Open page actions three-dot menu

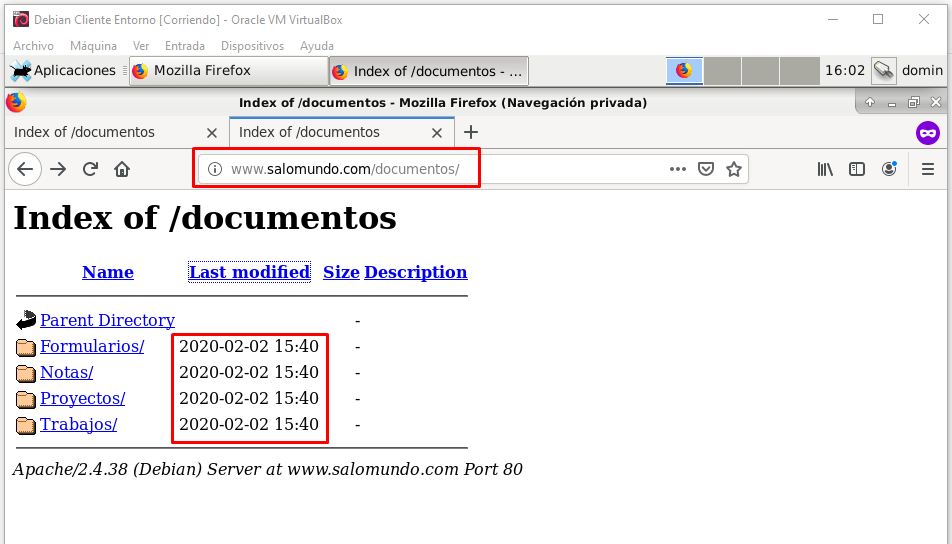[678, 169]
